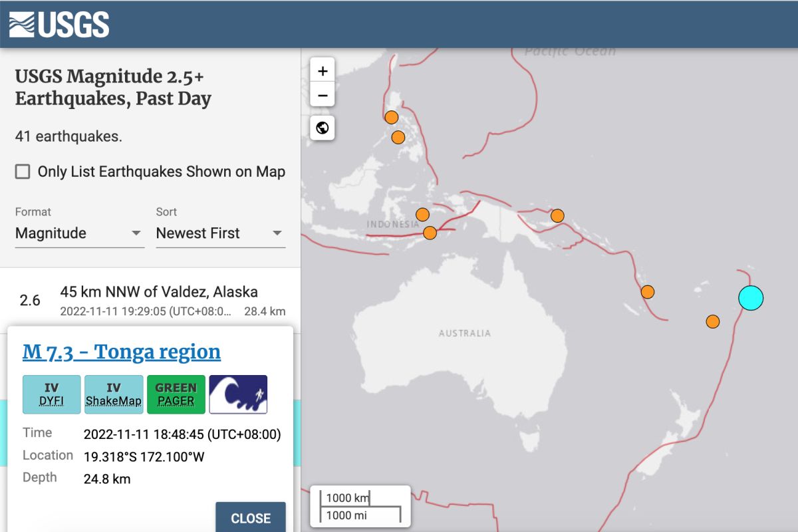Zoom in on the earthquake map
798x532 pixels.
click(322, 70)
